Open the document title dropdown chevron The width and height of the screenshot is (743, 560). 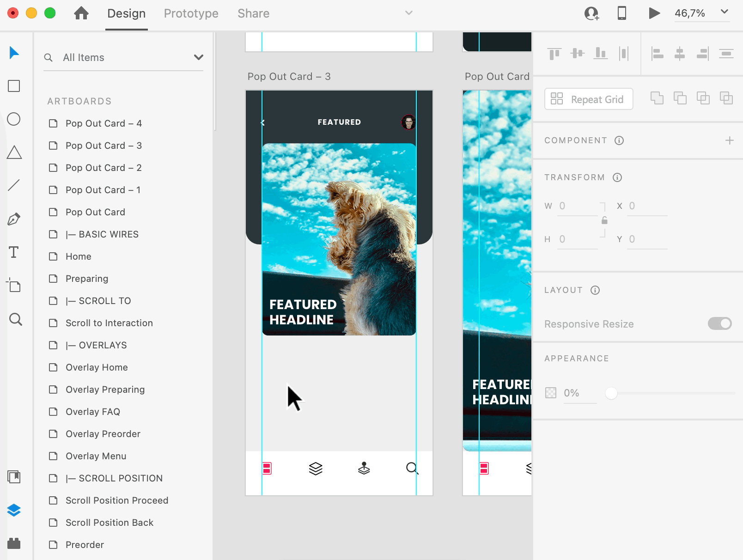point(409,13)
